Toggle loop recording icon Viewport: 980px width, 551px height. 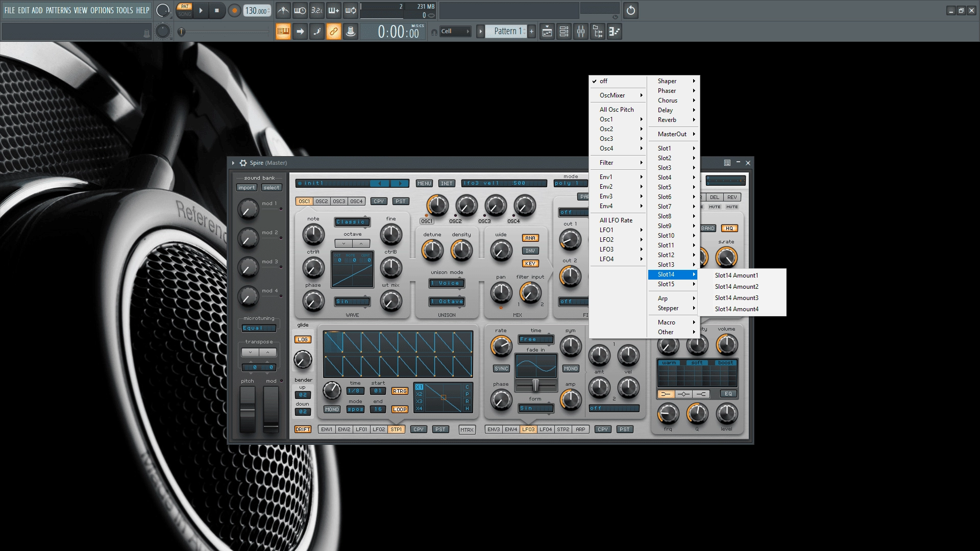(351, 10)
